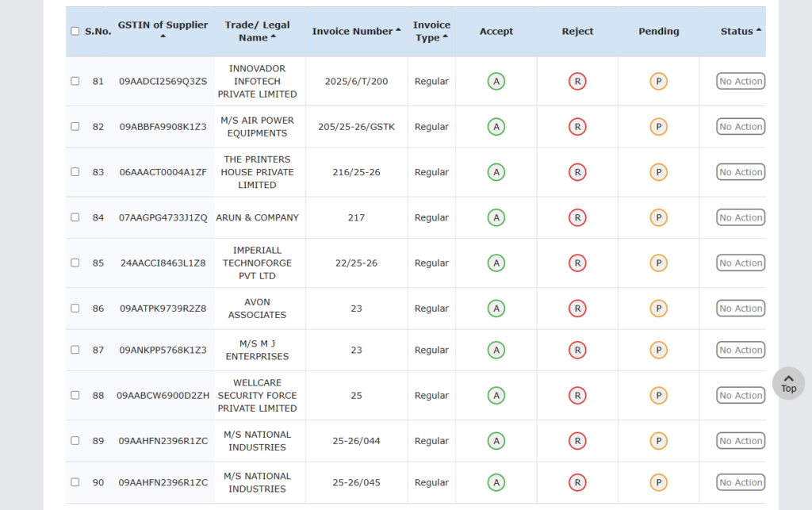
Task: Mark AVON ASSOCIATES invoice as pending
Action: point(659,309)
